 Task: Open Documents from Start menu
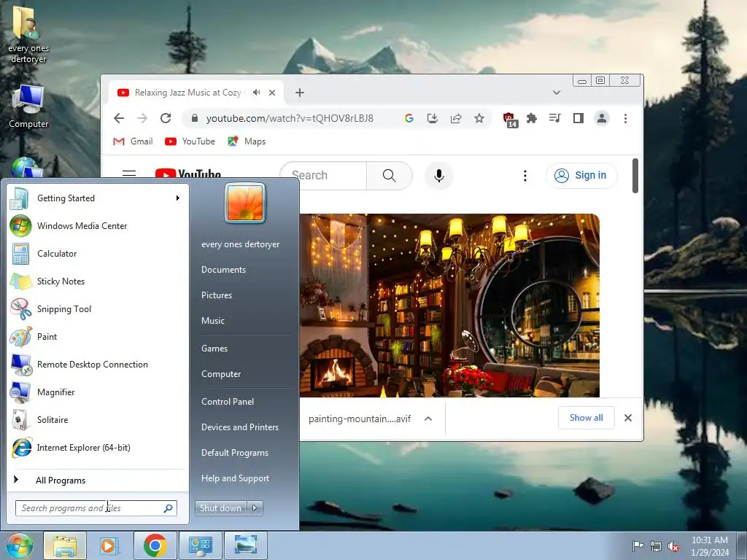[223, 270]
